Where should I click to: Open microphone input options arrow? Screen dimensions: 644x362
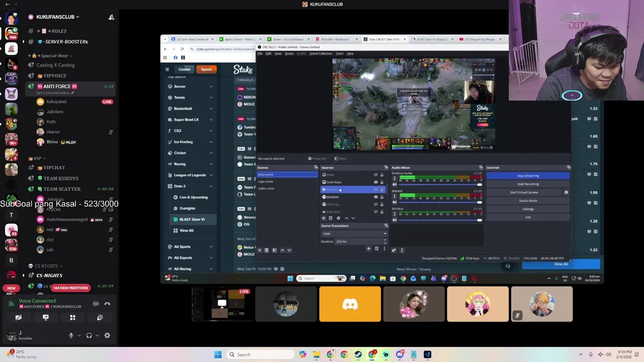79,335
